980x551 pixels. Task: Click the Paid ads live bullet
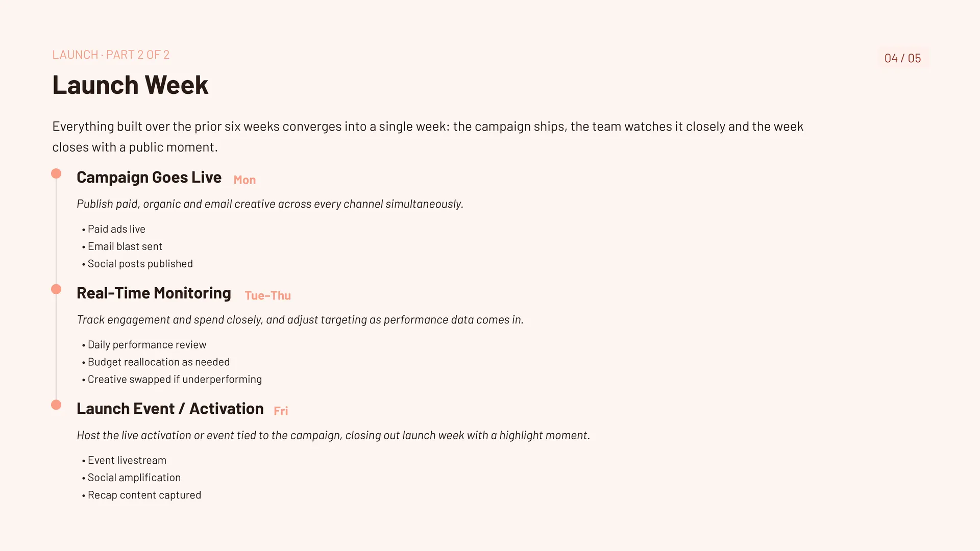pos(113,229)
